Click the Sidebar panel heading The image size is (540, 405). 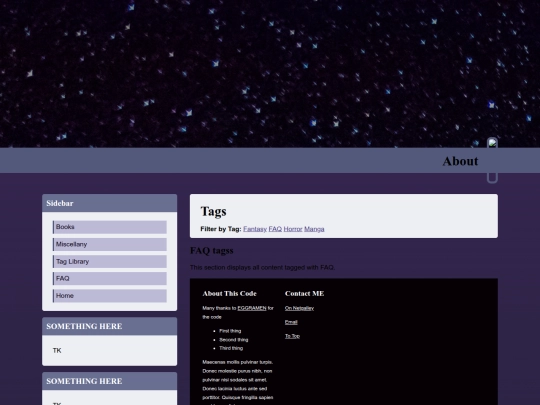60,203
